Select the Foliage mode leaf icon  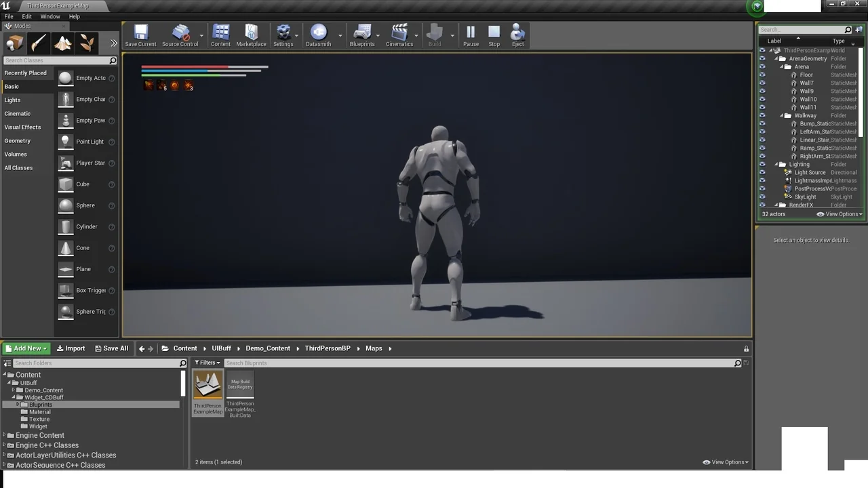coord(87,43)
